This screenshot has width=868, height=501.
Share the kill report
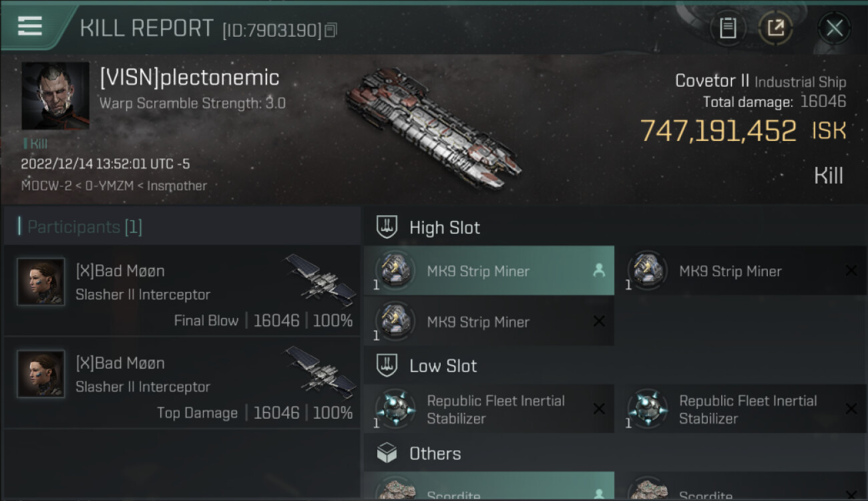775,28
